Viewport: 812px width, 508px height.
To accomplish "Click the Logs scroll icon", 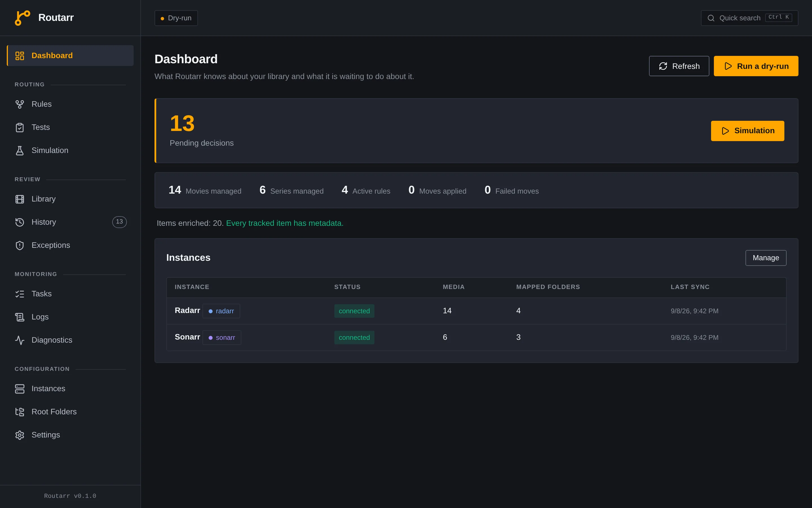I will coord(20,317).
